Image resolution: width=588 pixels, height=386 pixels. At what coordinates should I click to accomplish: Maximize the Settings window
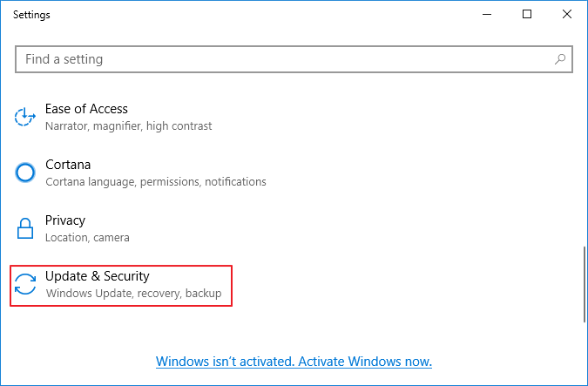pos(526,15)
